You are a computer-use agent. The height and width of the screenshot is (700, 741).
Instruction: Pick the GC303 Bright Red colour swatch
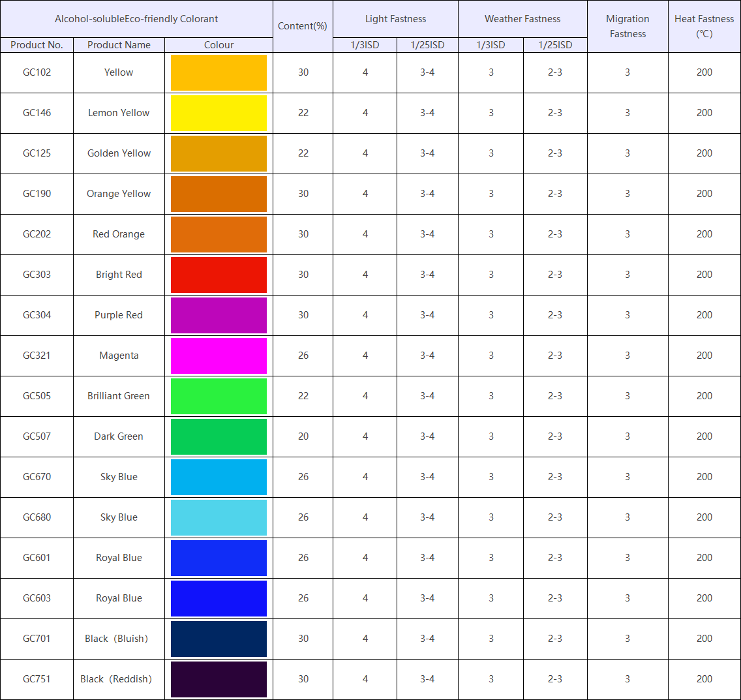point(219,275)
